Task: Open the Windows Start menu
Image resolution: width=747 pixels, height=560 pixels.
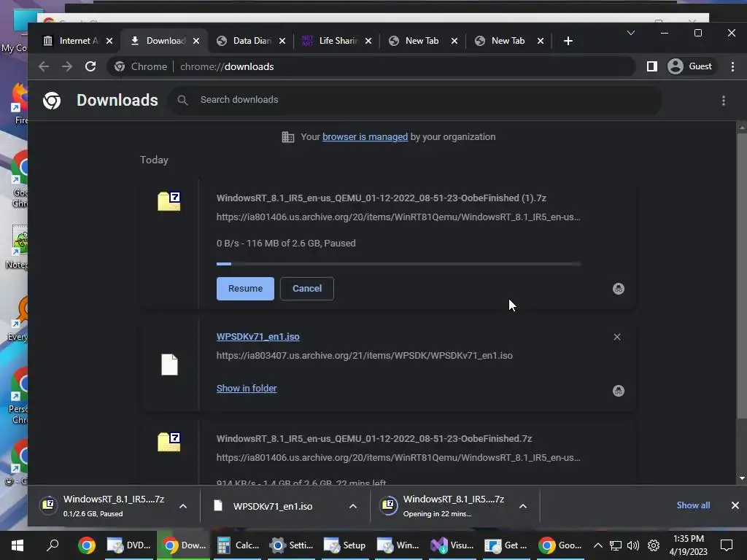Action: click(x=18, y=545)
